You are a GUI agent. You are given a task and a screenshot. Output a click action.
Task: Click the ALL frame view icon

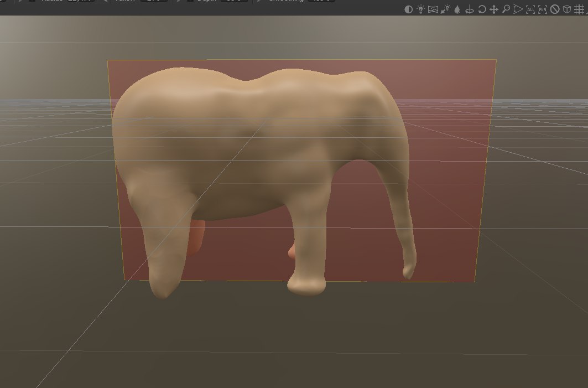(530, 9)
